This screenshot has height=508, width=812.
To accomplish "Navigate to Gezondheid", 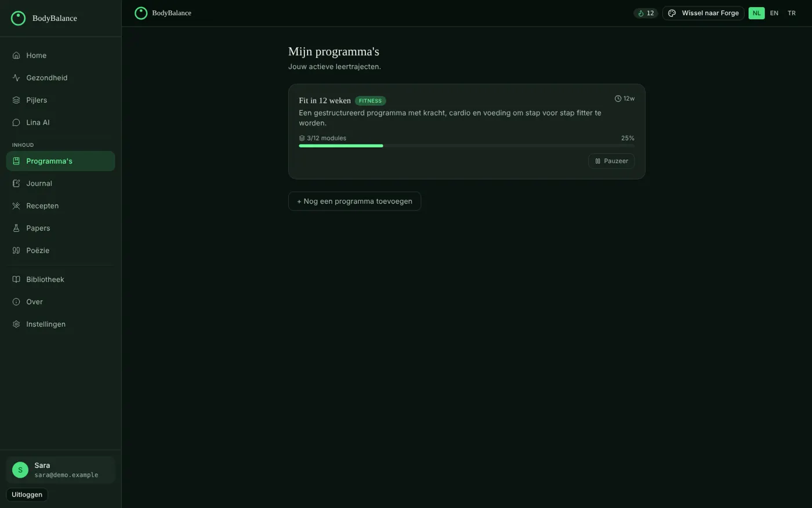I will click(60, 78).
